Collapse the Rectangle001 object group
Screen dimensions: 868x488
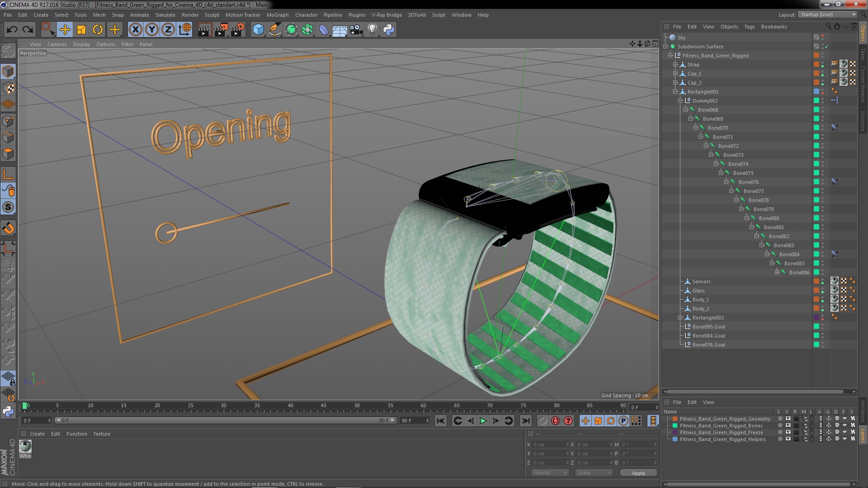(x=675, y=91)
